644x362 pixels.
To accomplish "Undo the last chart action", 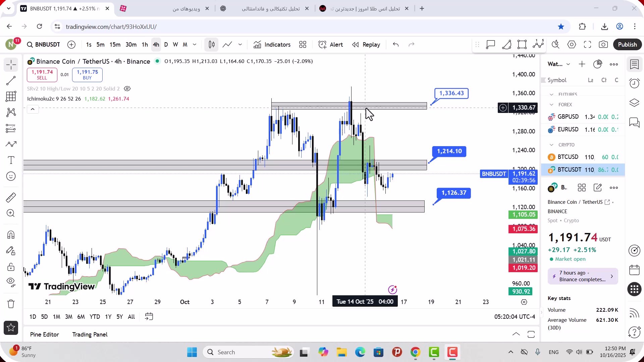I will 396,45.
